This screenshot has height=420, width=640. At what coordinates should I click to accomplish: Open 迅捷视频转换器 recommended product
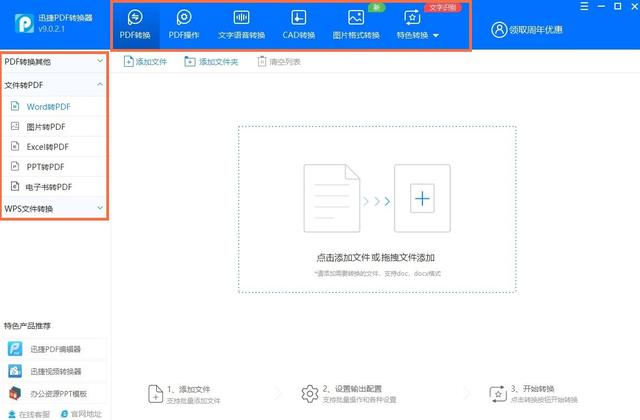[x=54, y=371]
